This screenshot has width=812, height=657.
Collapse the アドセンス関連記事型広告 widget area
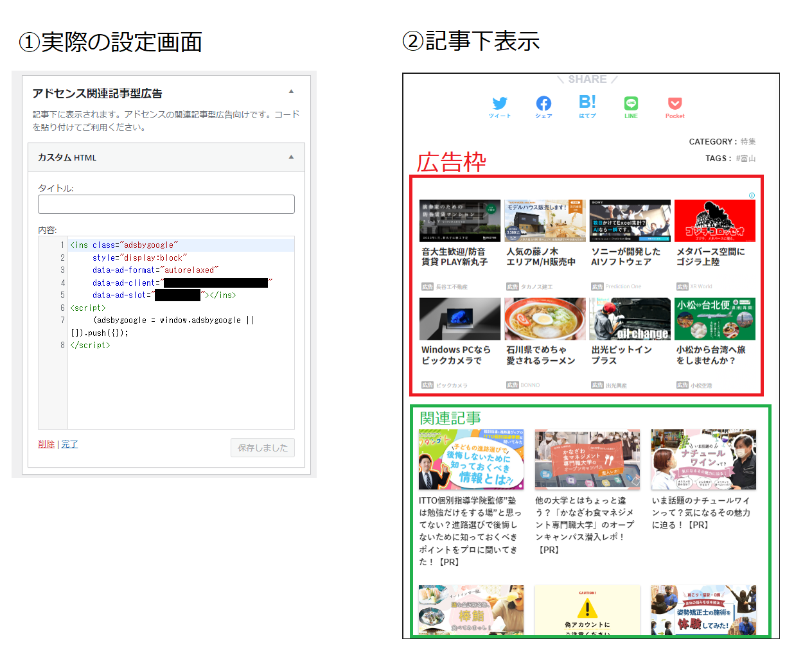pyautogui.click(x=291, y=92)
